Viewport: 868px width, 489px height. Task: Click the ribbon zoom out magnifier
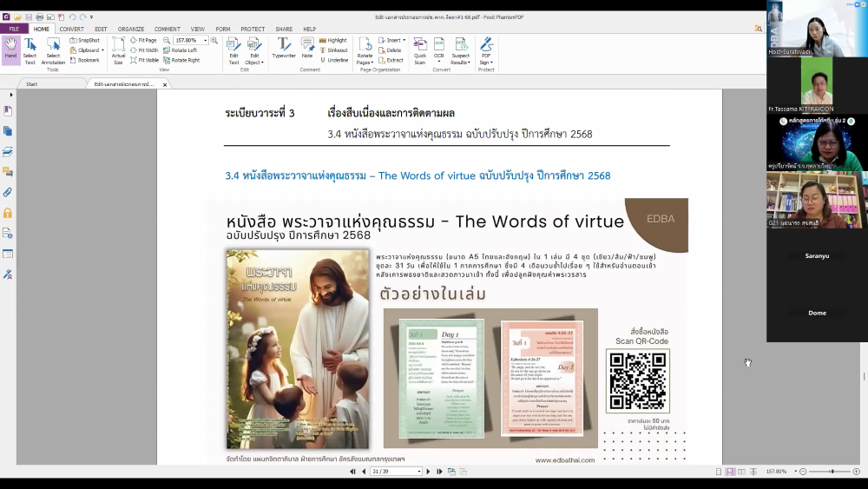point(167,41)
